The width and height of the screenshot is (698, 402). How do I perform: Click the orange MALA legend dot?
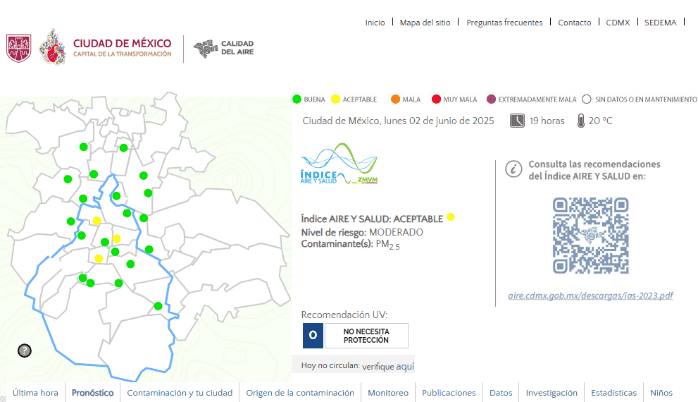pos(395,99)
